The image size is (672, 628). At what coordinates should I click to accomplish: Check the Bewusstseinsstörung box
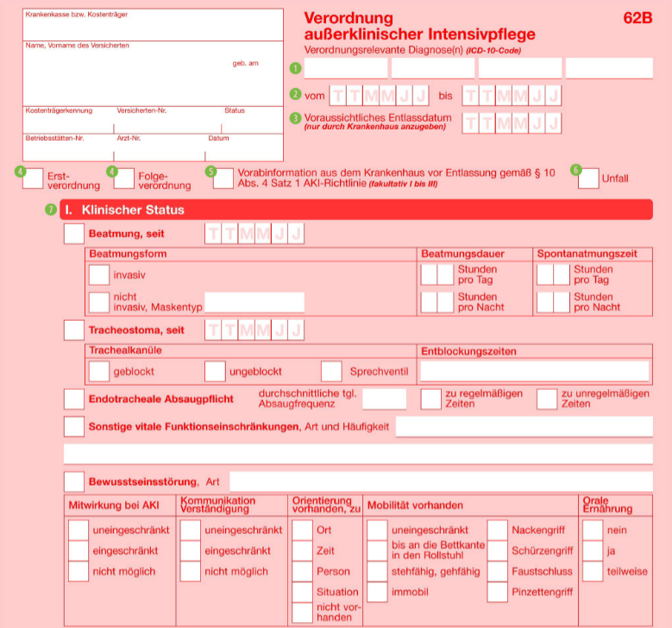point(74,482)
